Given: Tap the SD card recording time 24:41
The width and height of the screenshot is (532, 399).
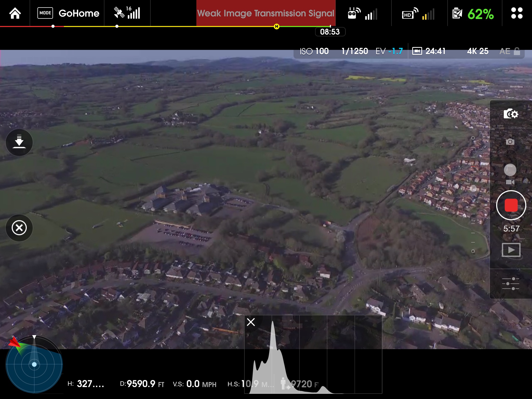Looking at the screenshot, I should click(x=429, y=51).
